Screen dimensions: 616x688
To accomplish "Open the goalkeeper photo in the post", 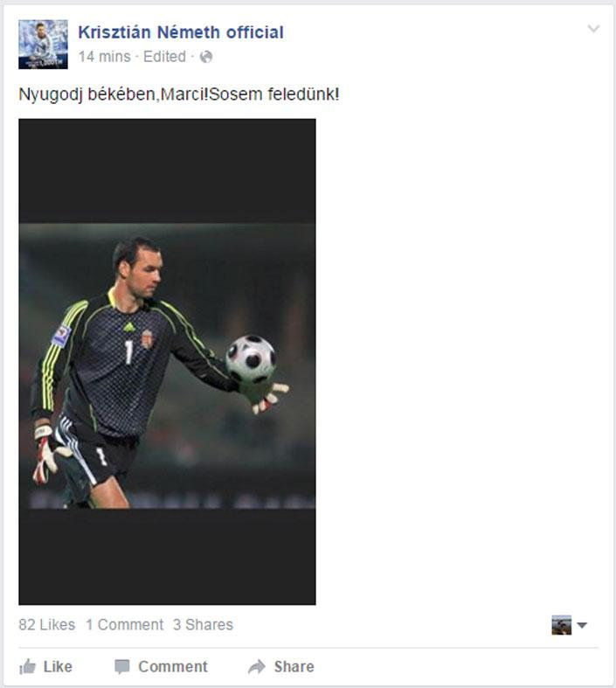I will pyautogui.click(x=167, y=362).
